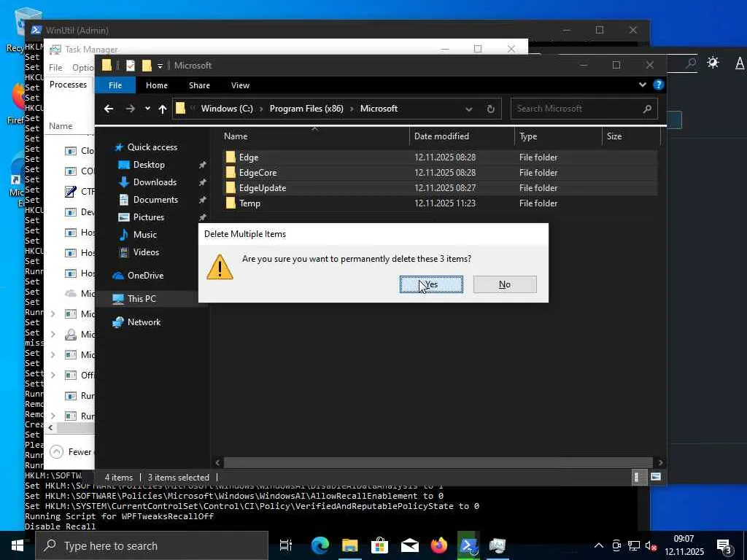Click Windows (C:) breadcrumb segment
Viewport: 747px width, 560px height.
point(227,109)
